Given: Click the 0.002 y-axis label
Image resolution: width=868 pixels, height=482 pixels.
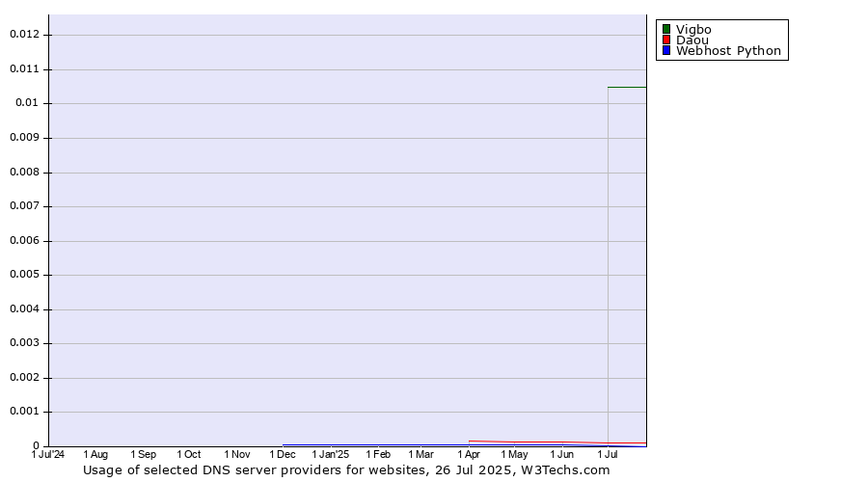Looking at the screenshot, I should coord(25,378).
